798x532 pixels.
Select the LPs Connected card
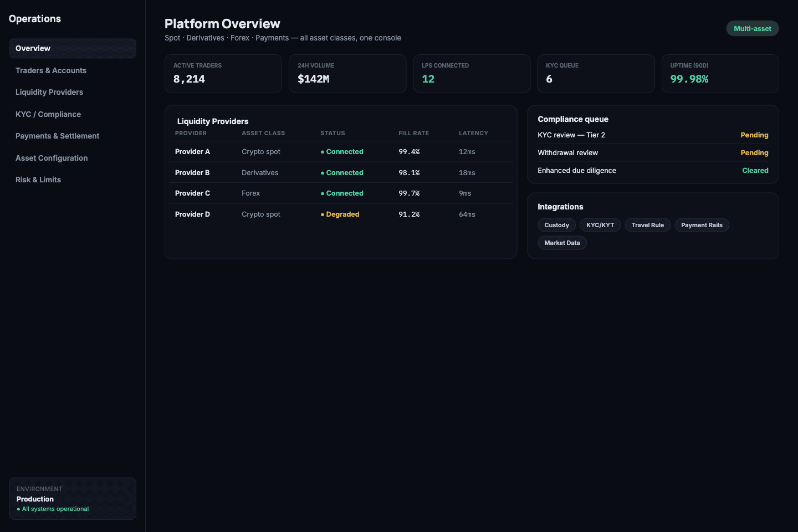[x=472, y=73]
